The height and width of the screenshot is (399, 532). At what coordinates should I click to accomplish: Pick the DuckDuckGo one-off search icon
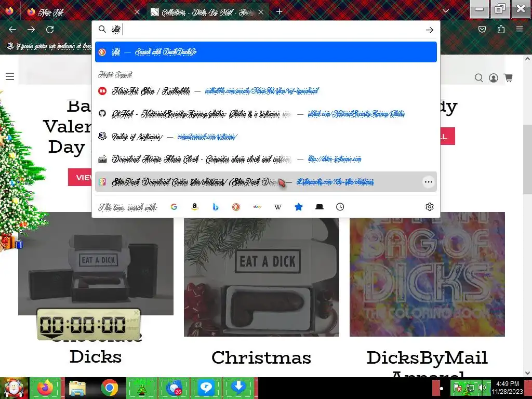coord(236,207)
